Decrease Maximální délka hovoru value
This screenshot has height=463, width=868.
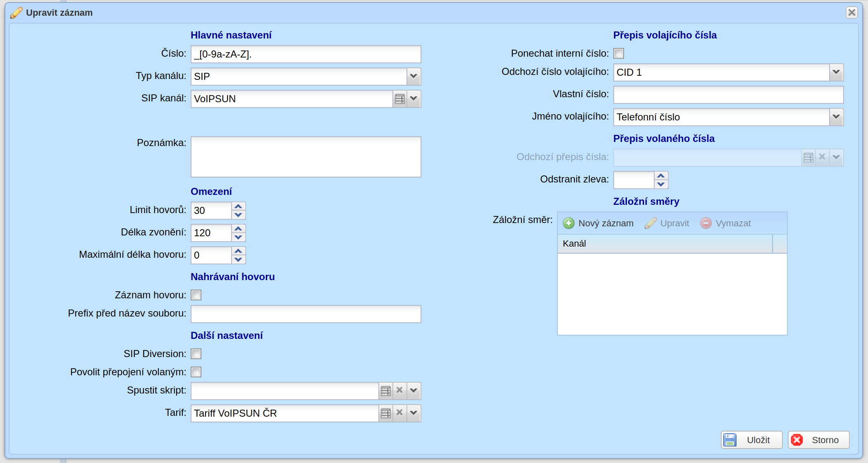[238, 259]
